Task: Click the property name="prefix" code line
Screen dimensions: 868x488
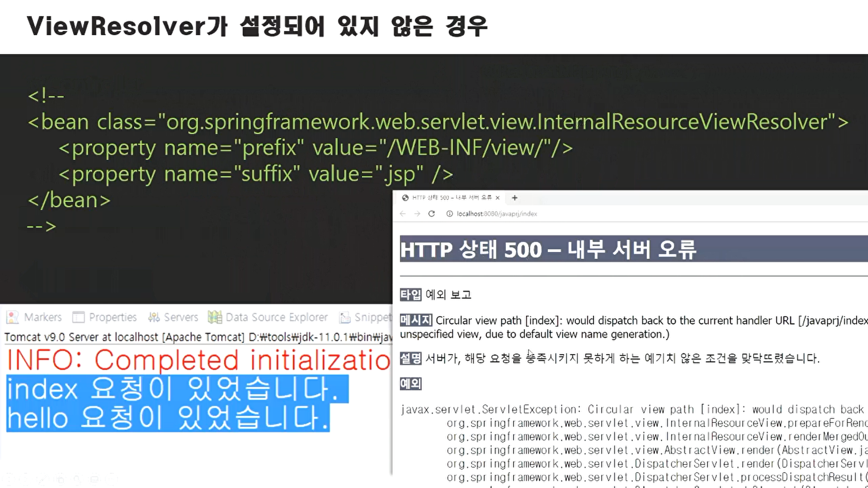Action: click(316, 148)
